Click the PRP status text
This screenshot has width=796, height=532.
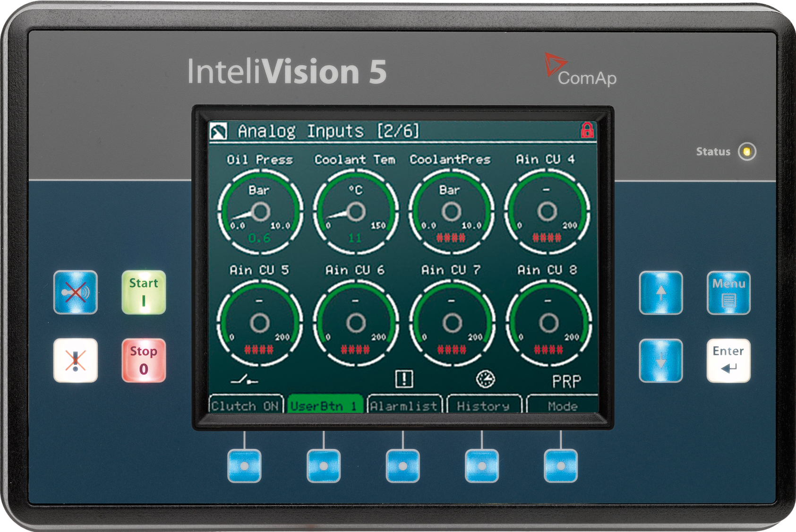pyautogui.click(x=566, y=381)
